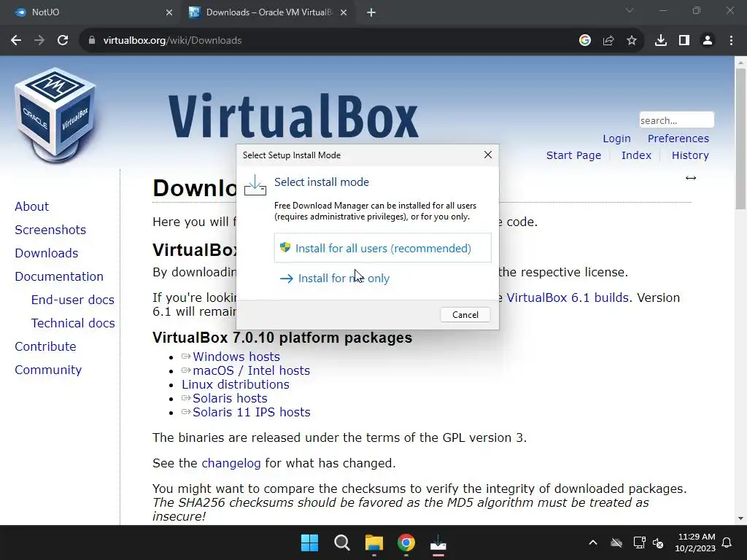Open the VirtualBox 6.1 builds link

pos(568,297)
